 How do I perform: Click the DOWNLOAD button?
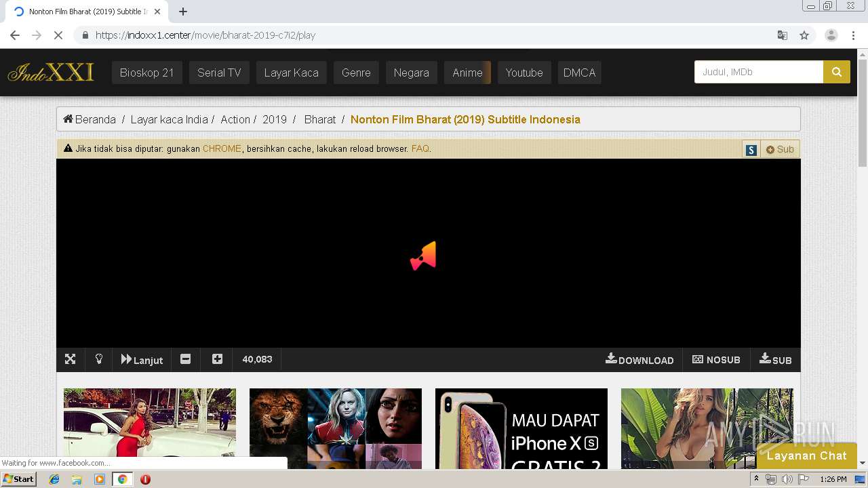[x=639, y=360]
